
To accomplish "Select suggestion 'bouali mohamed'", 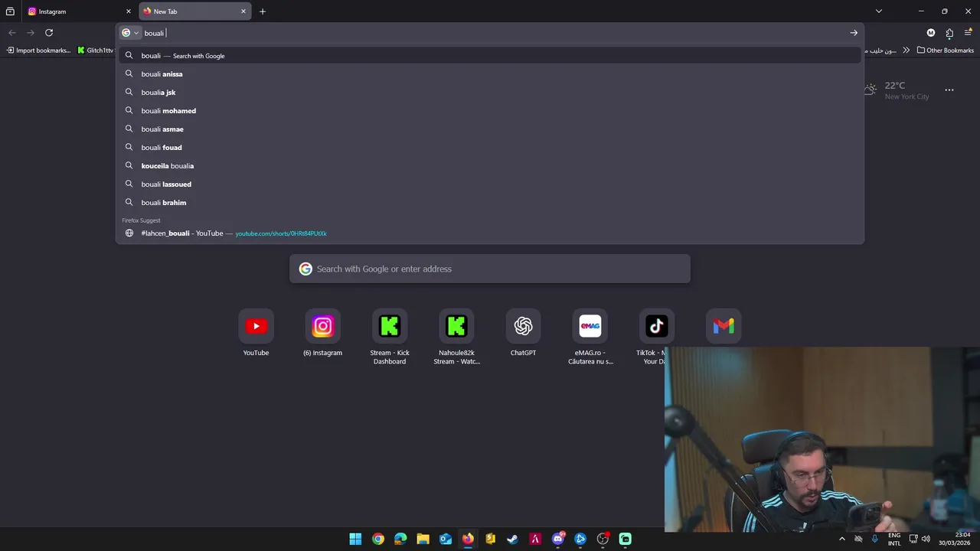I will point(490,111).
